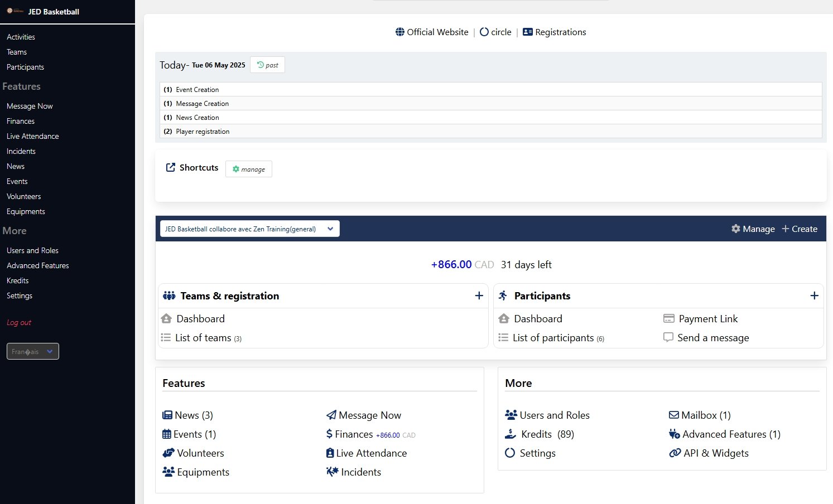This screenshot has width=833, height=504.
Task: Click the envelope icon beside Mailbox (1)
Action: coord(674,415)
